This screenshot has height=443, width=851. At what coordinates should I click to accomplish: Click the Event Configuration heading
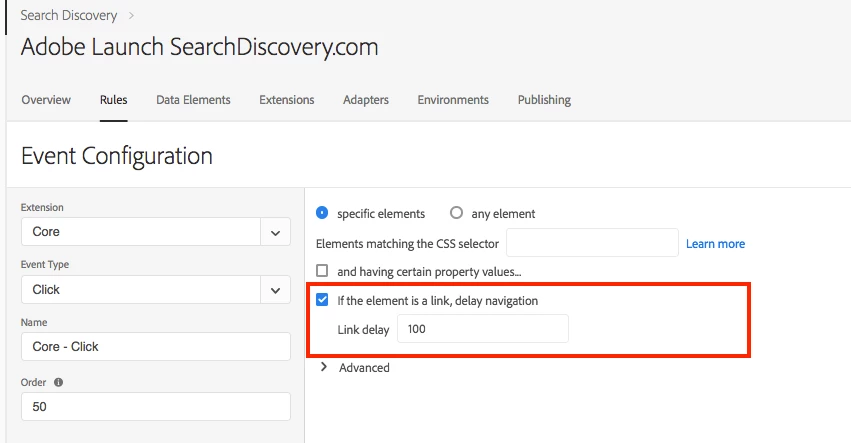(117, 156)
